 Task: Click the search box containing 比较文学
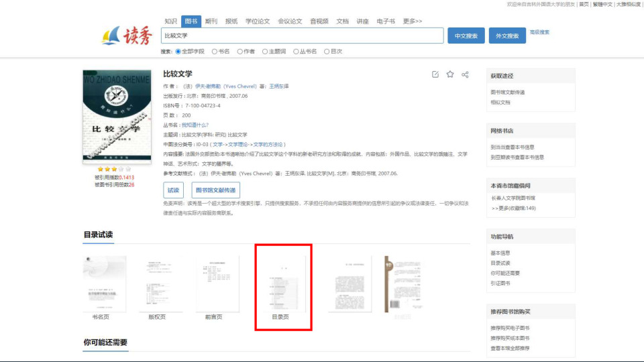[x=303, y=36]
